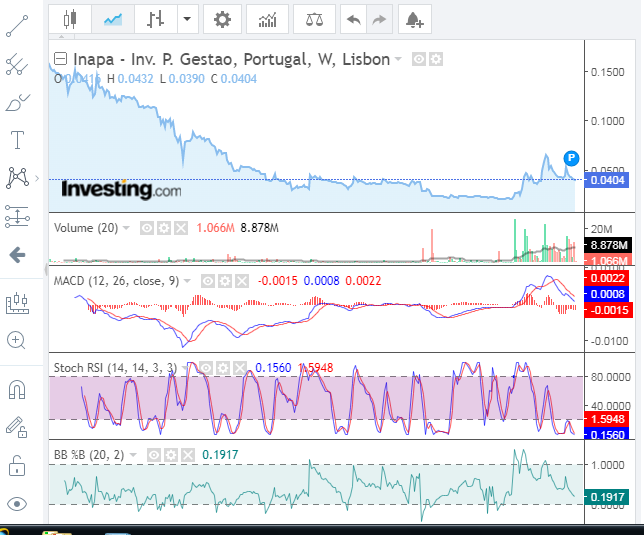
Task: Click the Stoch RSI (14, 14, 3, 3) title
Action: 115,368
